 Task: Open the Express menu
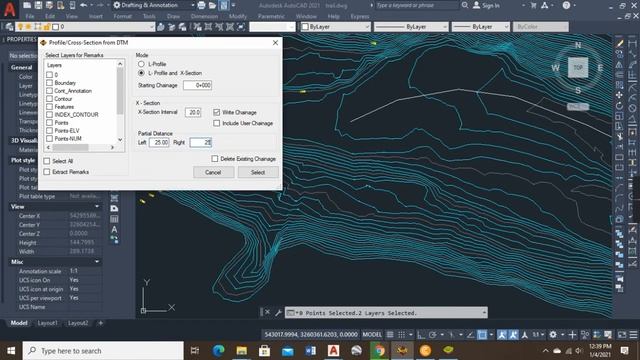tap(360, 16)
